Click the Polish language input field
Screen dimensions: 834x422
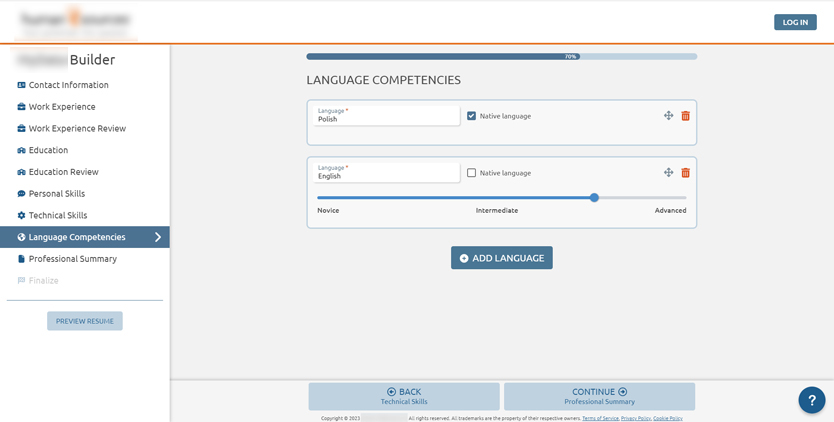[x=385, y=118]
